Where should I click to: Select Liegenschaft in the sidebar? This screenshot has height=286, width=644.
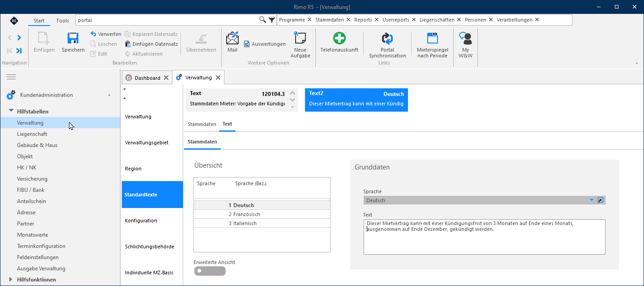pos(32,134)
